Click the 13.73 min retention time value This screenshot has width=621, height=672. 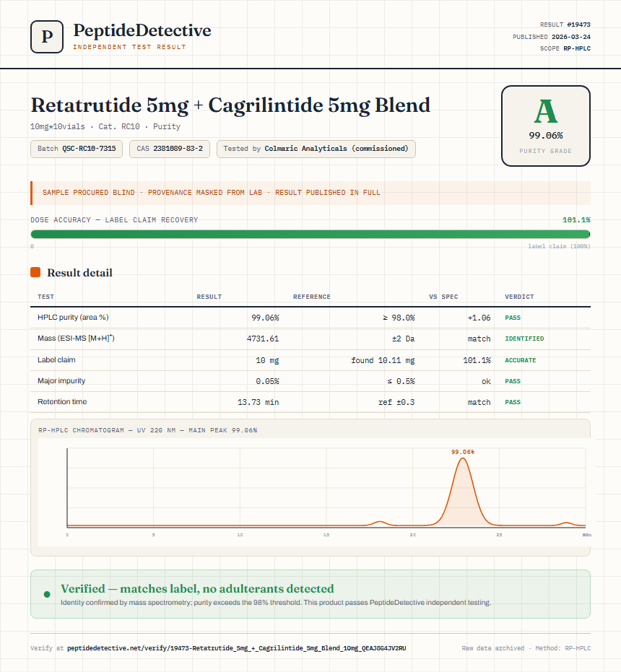(258, 402)
